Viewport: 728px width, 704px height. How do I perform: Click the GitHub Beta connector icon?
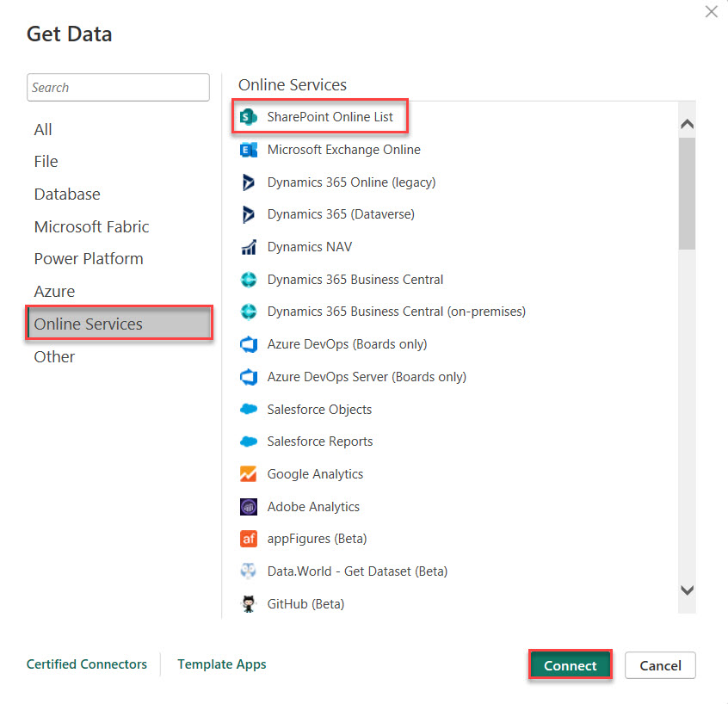click(x=249, y=604)
